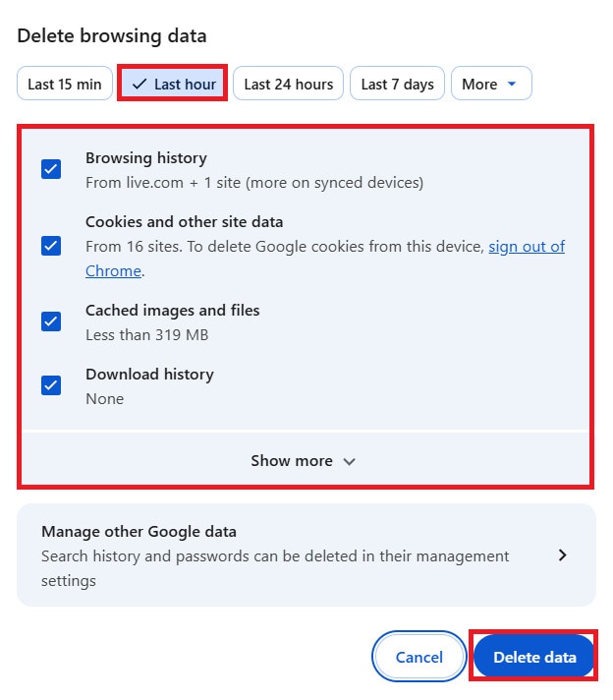Click the Delete data button
The width and height of the screenshot is (613, 700).
pos(534,657)
